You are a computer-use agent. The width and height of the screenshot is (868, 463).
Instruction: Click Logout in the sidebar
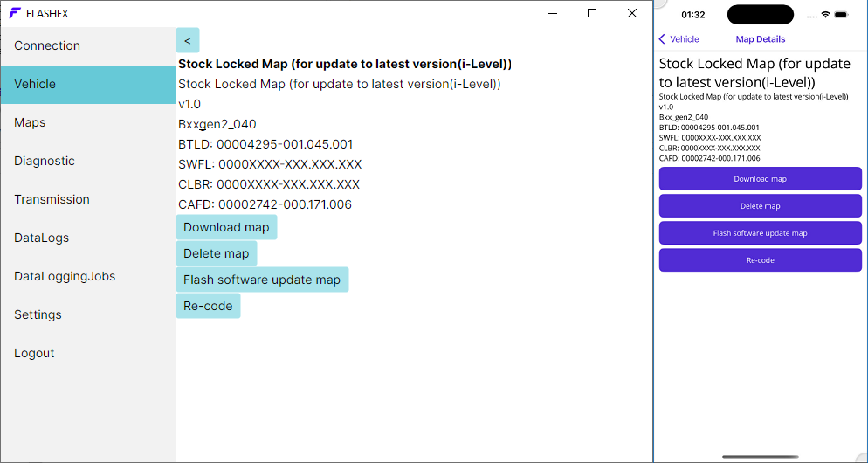(x=34, y=353)
